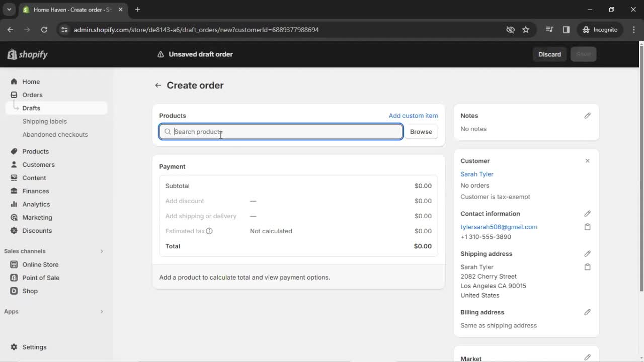This screenshot has height=362, width=644.
Task: Edit the billing address pencil icon
Action: pyautogui.click(x=587, y=312)
